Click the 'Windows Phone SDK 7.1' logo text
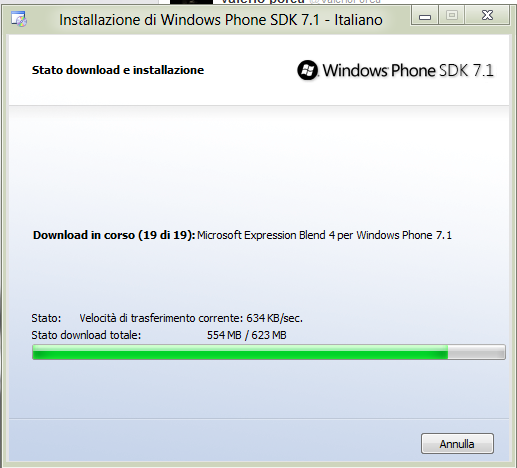The image size is (517, 468). [x=408, y=70]
